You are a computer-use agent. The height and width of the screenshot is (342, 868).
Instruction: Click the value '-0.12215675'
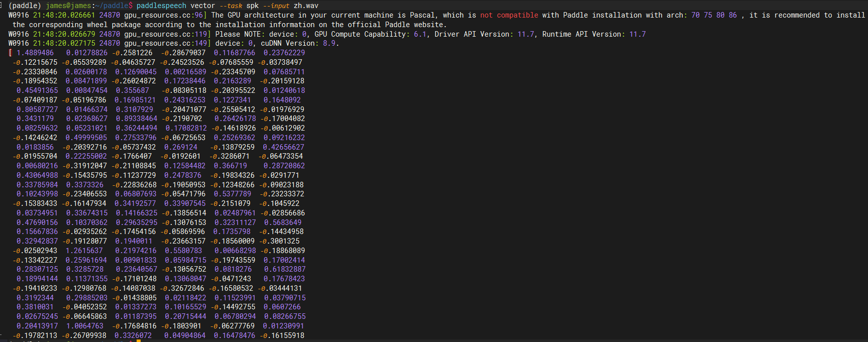pos(35,62)
